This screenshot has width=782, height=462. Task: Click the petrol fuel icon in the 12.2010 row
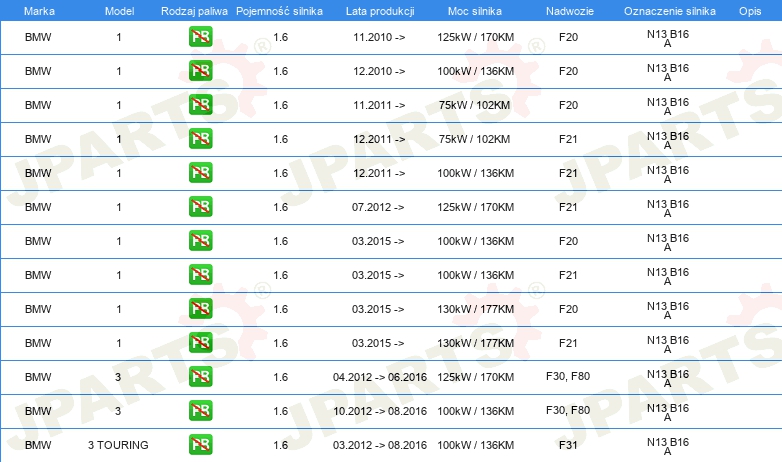(200, 70)
